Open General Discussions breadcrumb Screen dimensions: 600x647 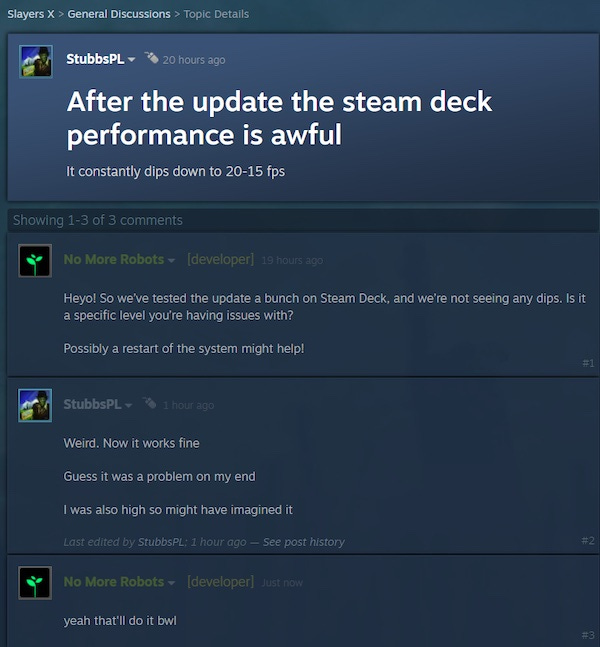point(119,14)
